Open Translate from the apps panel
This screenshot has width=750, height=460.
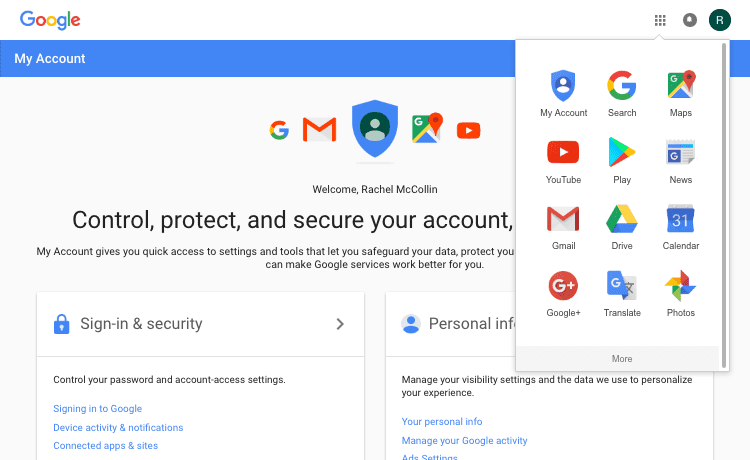[x=622, y=294]
